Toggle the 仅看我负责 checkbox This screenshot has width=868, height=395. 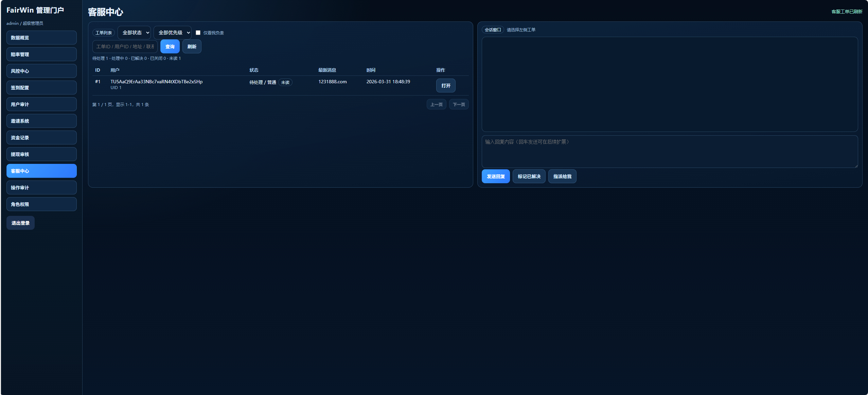[198, 33]
